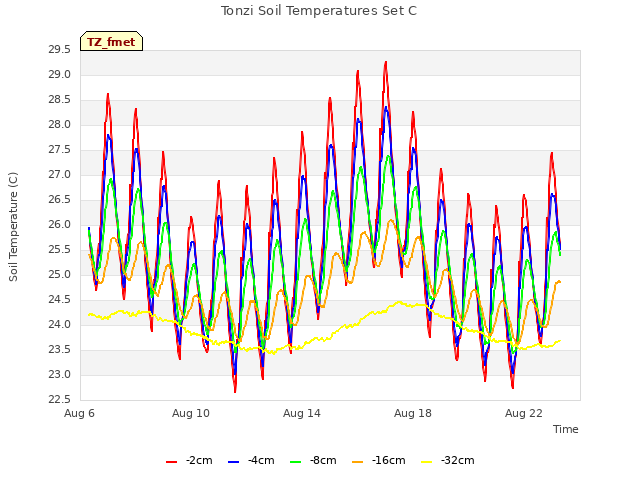
Task: Click the blue -4cm legend swatch
Action: click(233, 462)
